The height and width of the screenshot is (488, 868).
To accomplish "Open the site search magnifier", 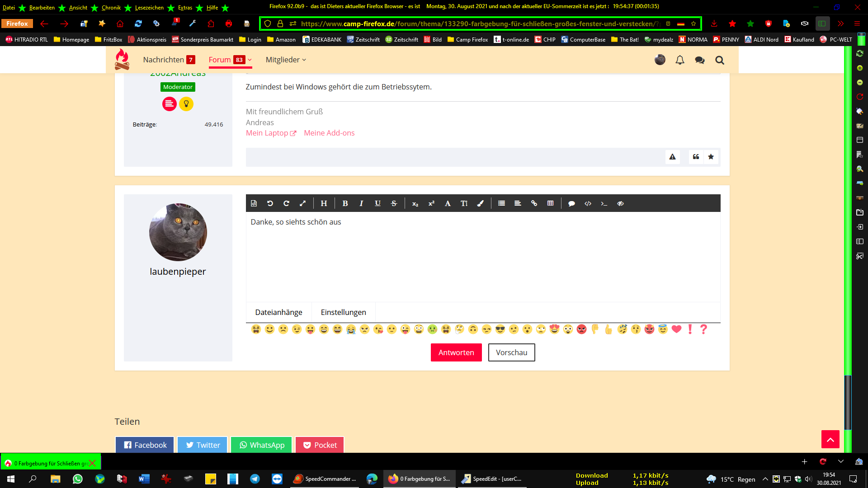I will (x=719, y=60).
